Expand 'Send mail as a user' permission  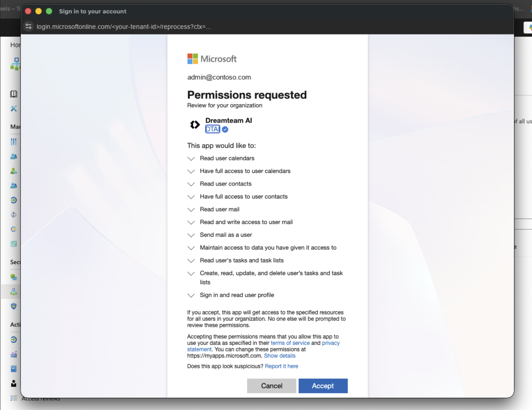[x=191, y=235]
